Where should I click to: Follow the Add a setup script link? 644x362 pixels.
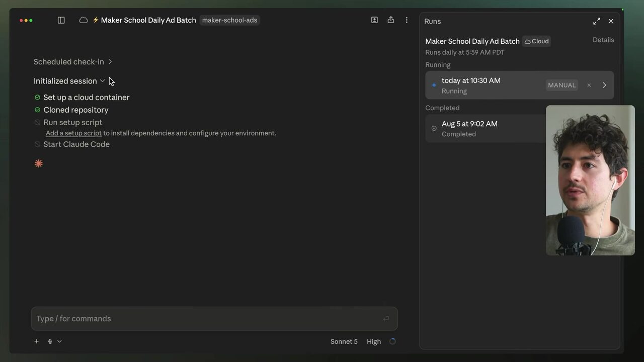[73, 133]
